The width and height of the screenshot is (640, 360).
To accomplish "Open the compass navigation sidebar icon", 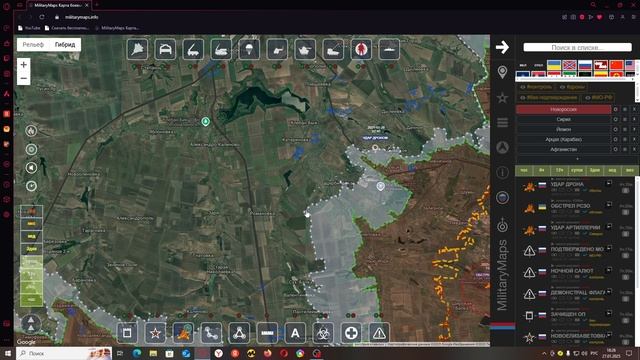I will click(502, 147).
